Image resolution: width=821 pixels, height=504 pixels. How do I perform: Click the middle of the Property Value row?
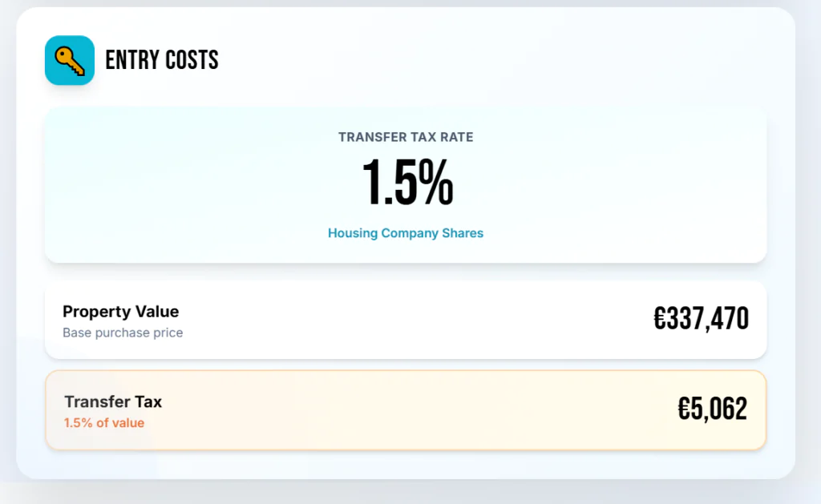(x=406, y=320)
